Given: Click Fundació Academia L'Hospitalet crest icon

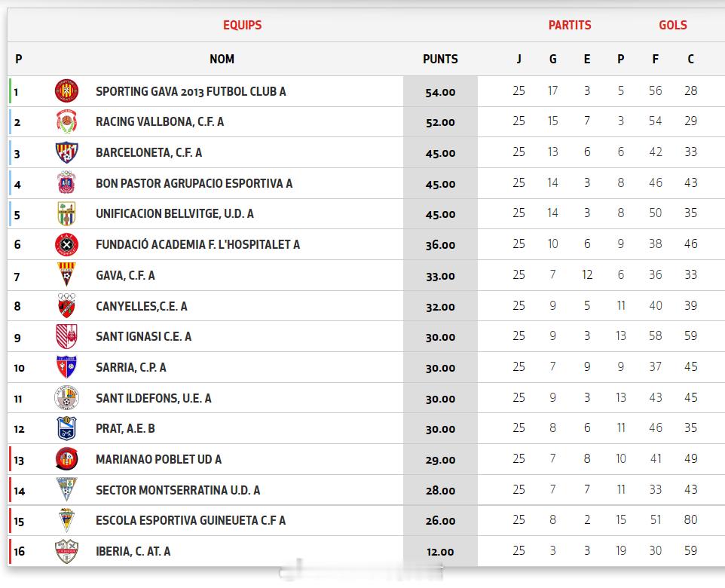Looking at the screenshot, I should tap(66, 245).
